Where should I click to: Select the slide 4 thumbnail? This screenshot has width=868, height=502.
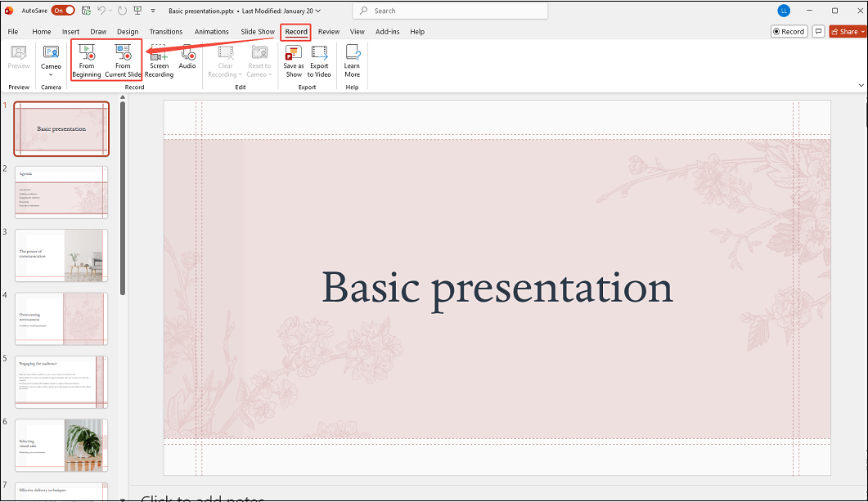(61, 319)
